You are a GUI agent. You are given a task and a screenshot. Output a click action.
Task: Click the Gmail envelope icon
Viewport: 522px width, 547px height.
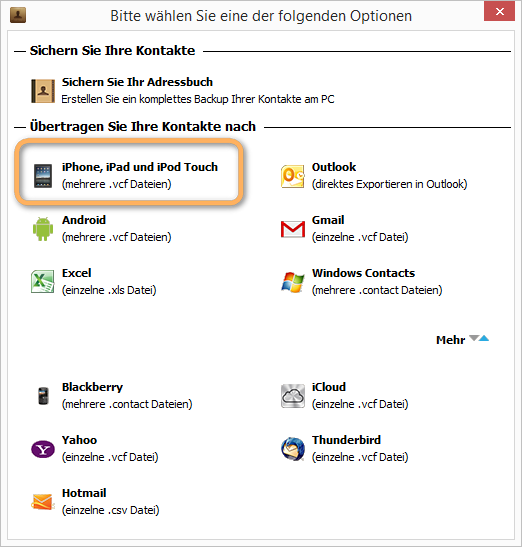pyautogui.click(x=293, y=229)
